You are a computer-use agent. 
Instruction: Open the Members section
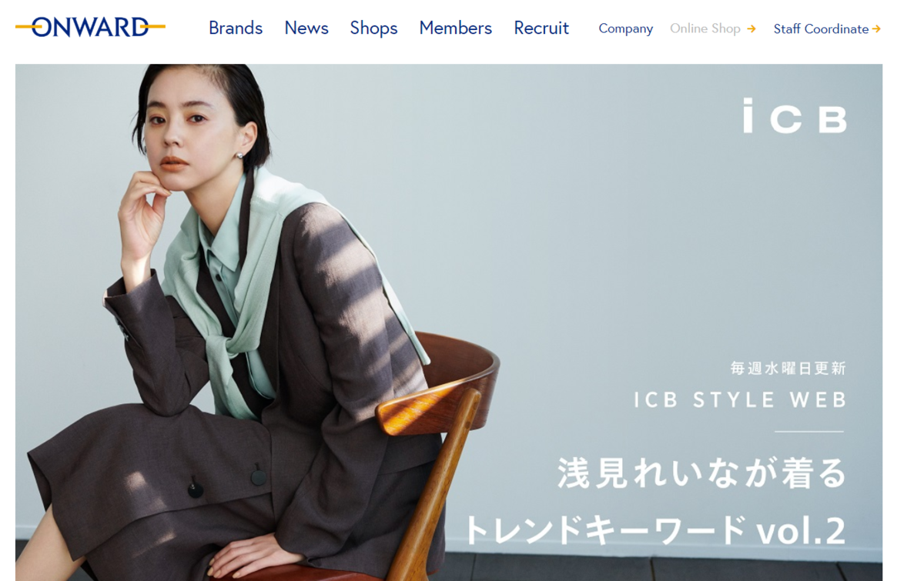[x=455, y=28]
